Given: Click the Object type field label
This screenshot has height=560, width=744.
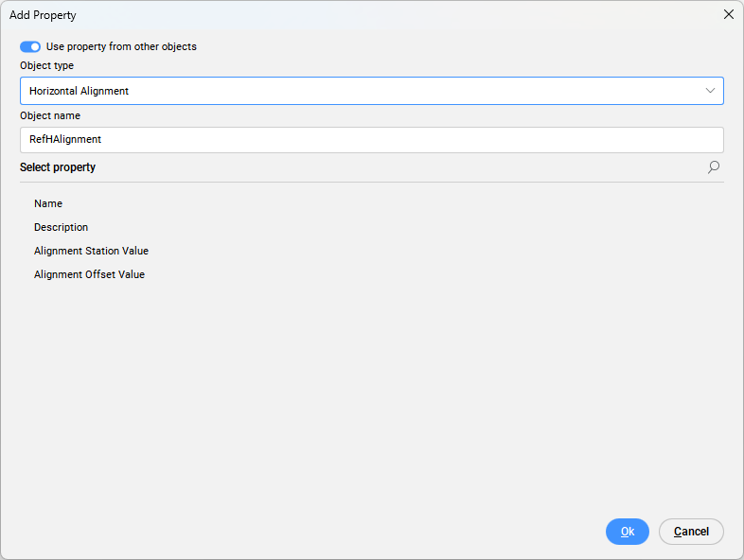Looking at the screenshot, I should [46, 65].
